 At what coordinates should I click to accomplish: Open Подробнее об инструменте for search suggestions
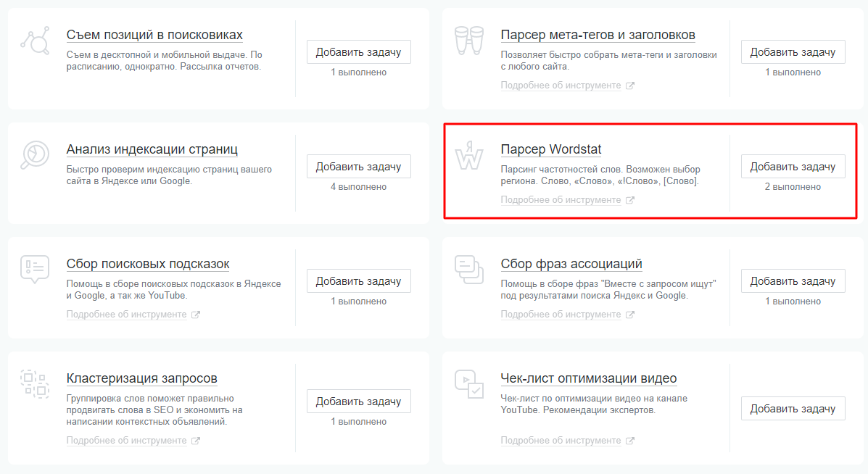[126, 314]
